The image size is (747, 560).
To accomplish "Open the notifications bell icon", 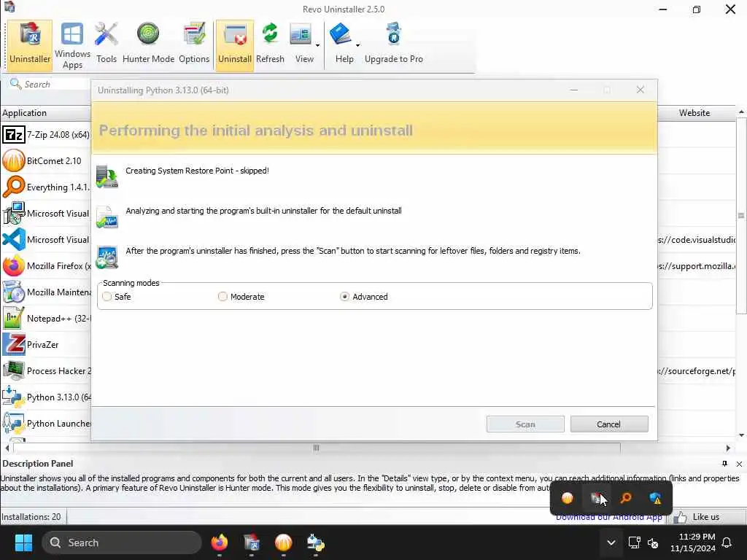I will 727,542.
